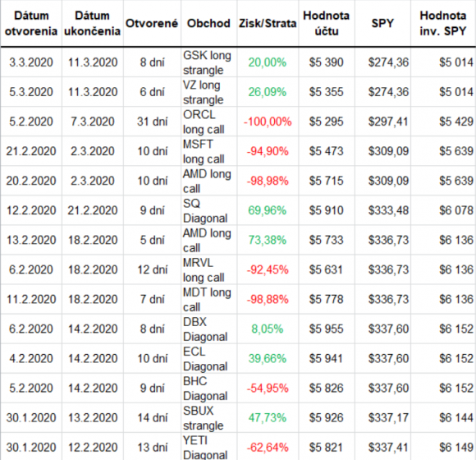Select the -100,00% loss cell
This screenshot has width=476, height=460.
pos(268,122)
